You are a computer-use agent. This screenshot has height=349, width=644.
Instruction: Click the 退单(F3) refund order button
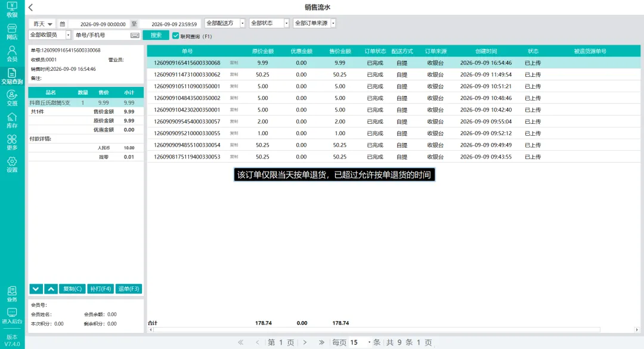coord(129,289)
